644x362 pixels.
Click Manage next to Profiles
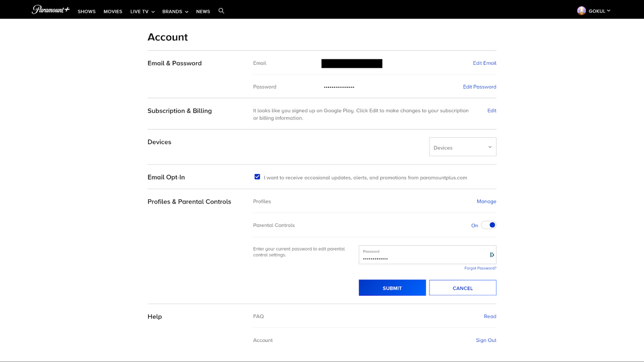[x=486, y=201]
